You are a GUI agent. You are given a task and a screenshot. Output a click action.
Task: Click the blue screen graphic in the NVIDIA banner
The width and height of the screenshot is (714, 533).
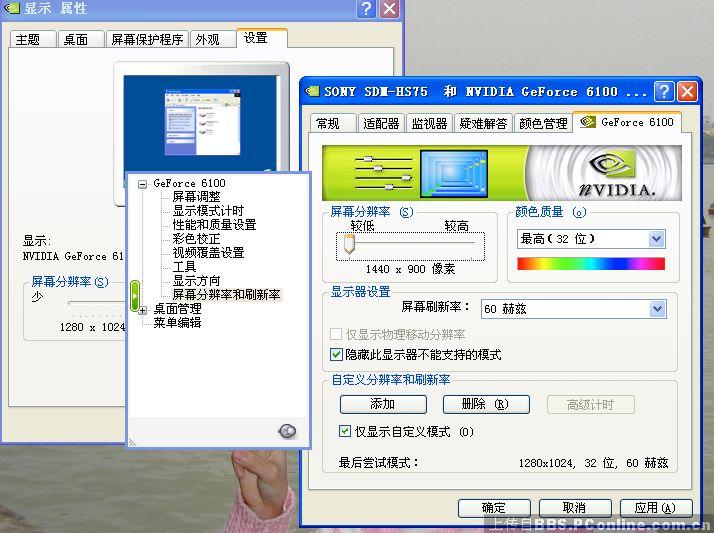coord(454,173)
